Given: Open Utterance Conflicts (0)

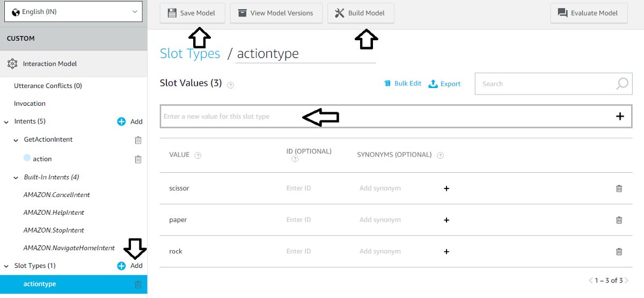Looking at the screenshot, I should pos(48,86).
